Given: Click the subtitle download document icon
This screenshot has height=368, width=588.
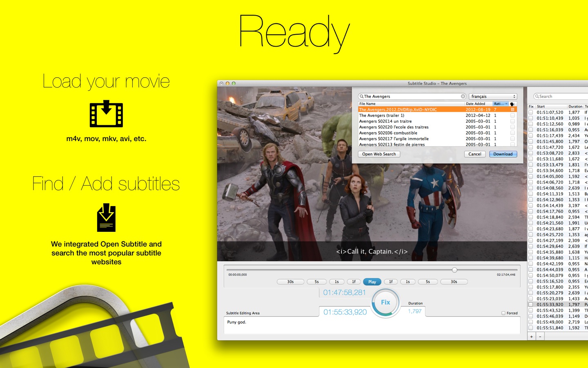Looking at the screenshot, I should coord(106,218).
